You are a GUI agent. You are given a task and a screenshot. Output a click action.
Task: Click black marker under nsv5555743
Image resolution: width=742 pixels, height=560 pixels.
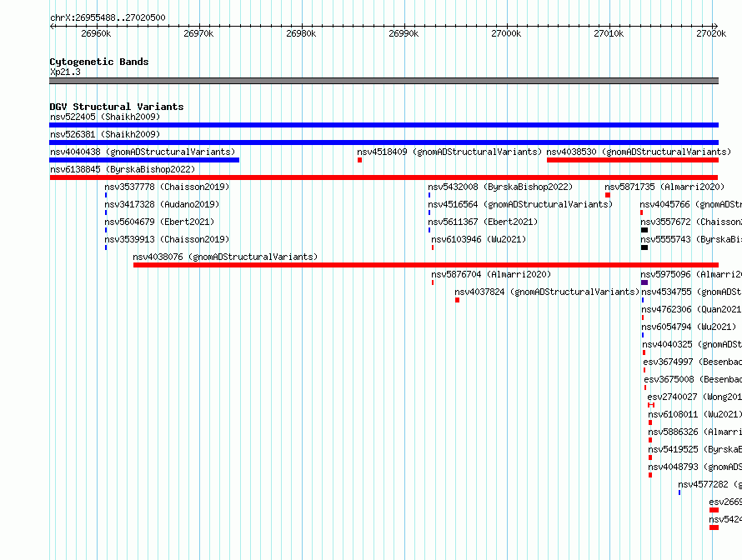(644, 247)
